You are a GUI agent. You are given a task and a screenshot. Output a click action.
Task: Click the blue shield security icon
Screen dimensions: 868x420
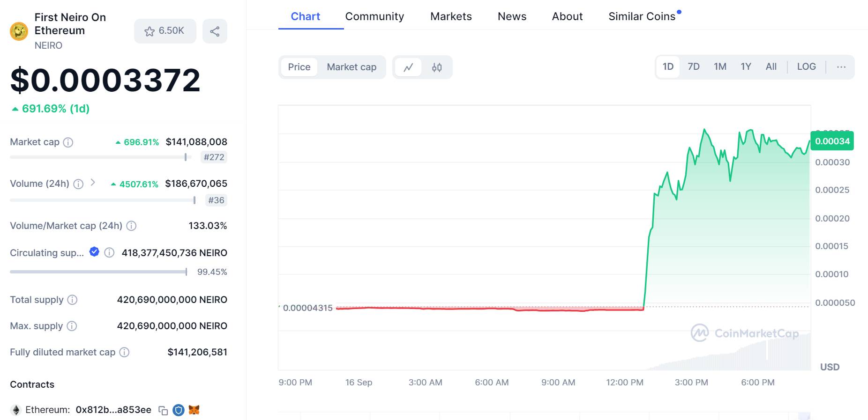click(179, 410)
